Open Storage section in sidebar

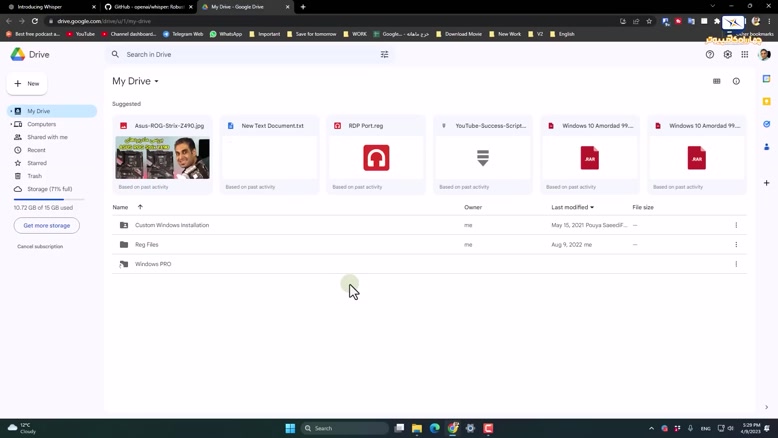[50, 189]
